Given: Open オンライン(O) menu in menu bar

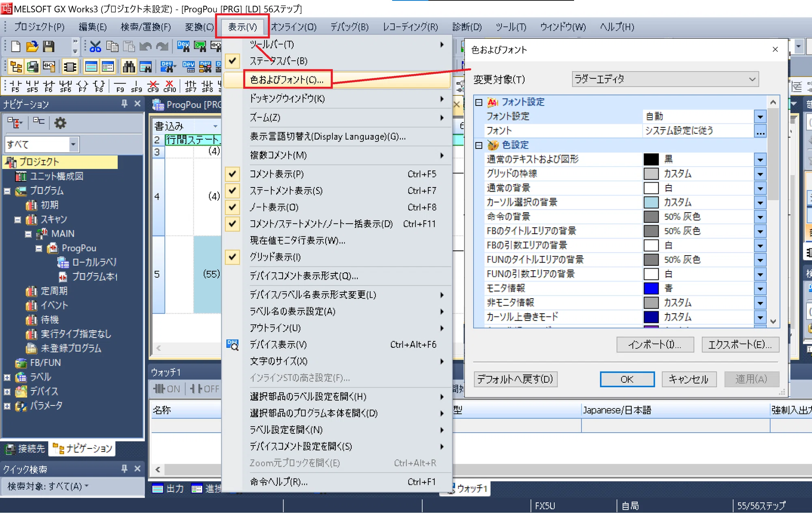Looking at the screenshot, I should click(x=294, y=27).
